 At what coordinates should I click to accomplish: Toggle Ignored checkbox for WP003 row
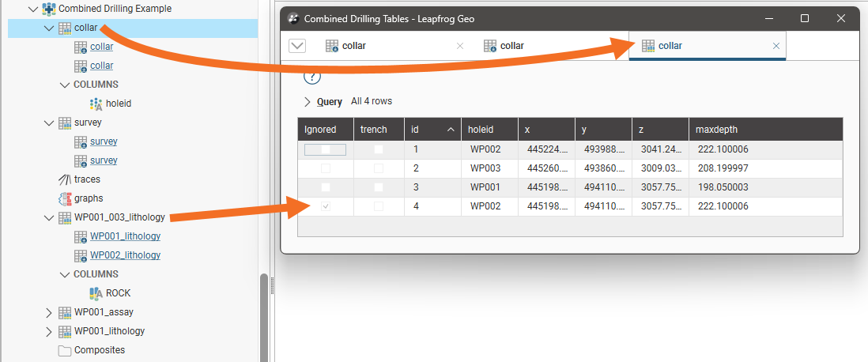coord(326,168)
